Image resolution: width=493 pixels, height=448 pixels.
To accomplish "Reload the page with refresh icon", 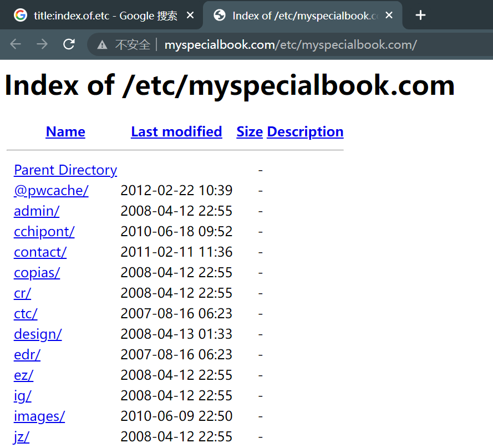I will 69,44.
